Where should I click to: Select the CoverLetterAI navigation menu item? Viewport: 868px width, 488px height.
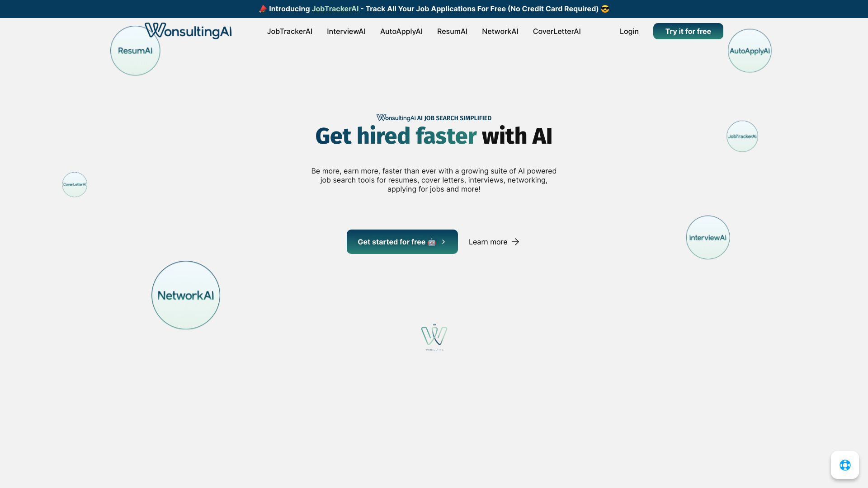pos(557,31)
